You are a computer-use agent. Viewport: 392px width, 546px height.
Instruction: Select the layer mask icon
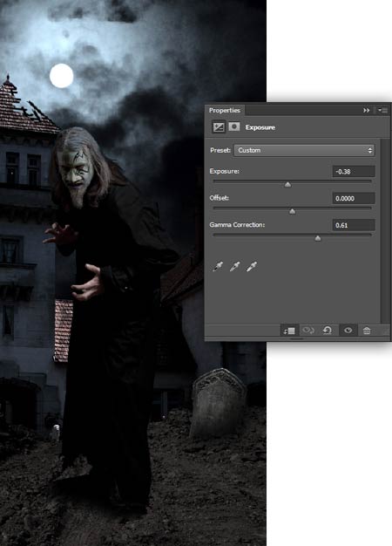[x=234, y=126]
